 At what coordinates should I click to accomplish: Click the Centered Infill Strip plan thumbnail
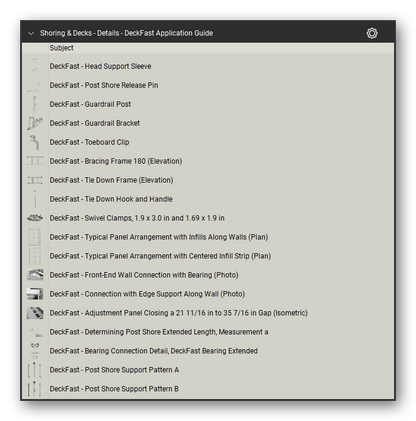[x=35, y=256]
